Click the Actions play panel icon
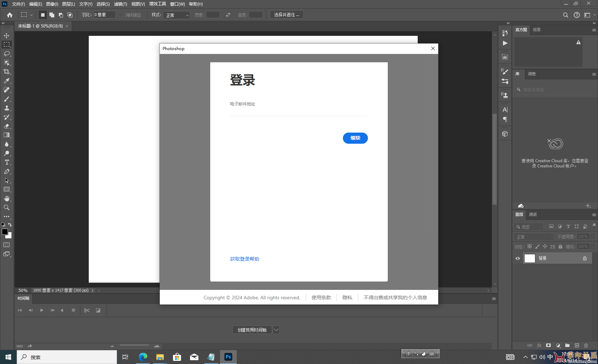The height and width of the screenshot is (364, 598). 505,43
